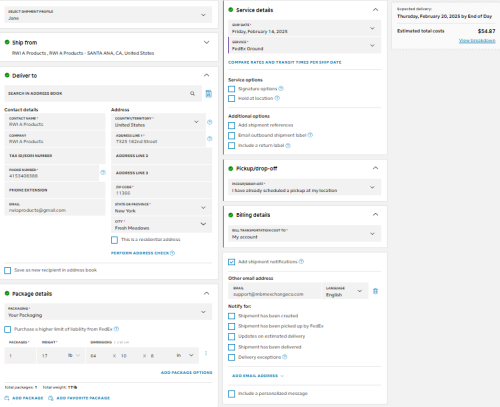Viewport: 500px width, 407px height.
Task: Open help icon beside Hold at location
Action: tap(277, 98)
